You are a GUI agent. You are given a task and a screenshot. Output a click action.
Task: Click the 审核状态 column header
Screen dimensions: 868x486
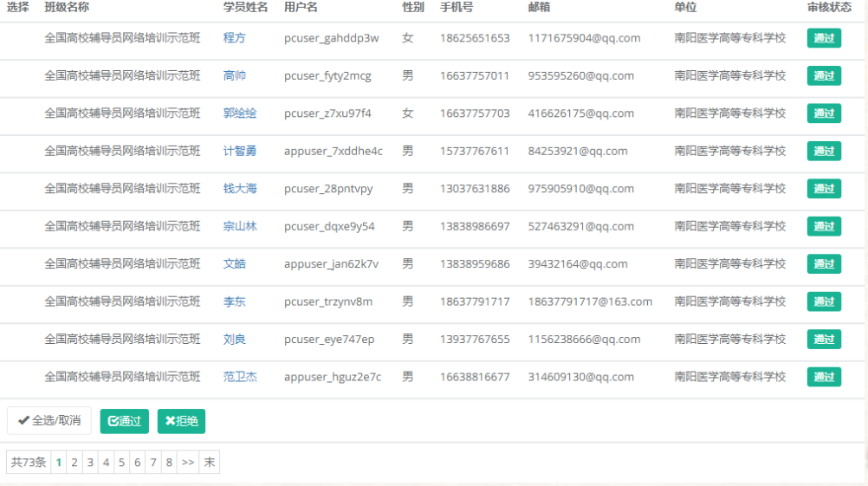point(829,7)
